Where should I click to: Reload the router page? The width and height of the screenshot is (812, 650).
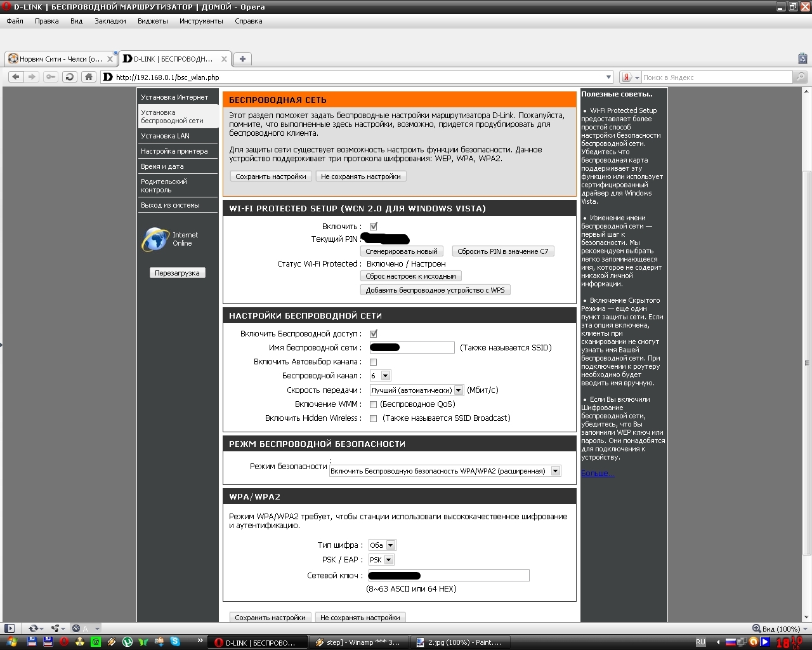[70, 77]
